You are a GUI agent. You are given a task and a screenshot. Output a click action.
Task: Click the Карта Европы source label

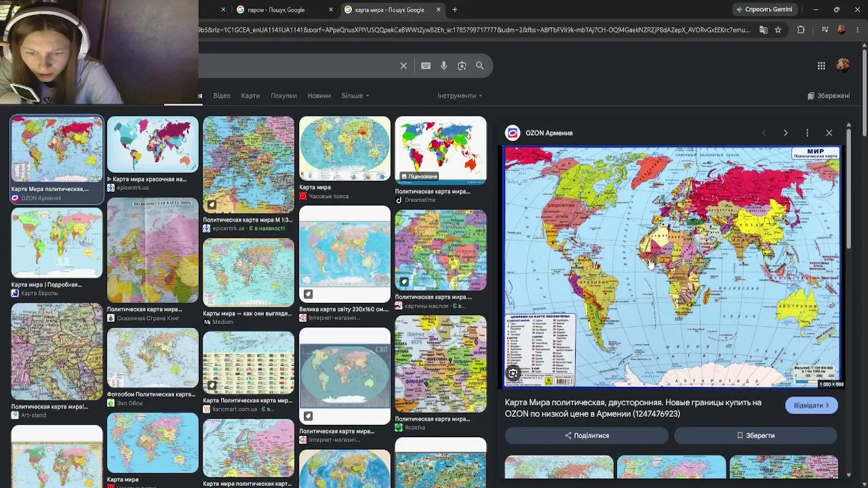tap(39, 293)
